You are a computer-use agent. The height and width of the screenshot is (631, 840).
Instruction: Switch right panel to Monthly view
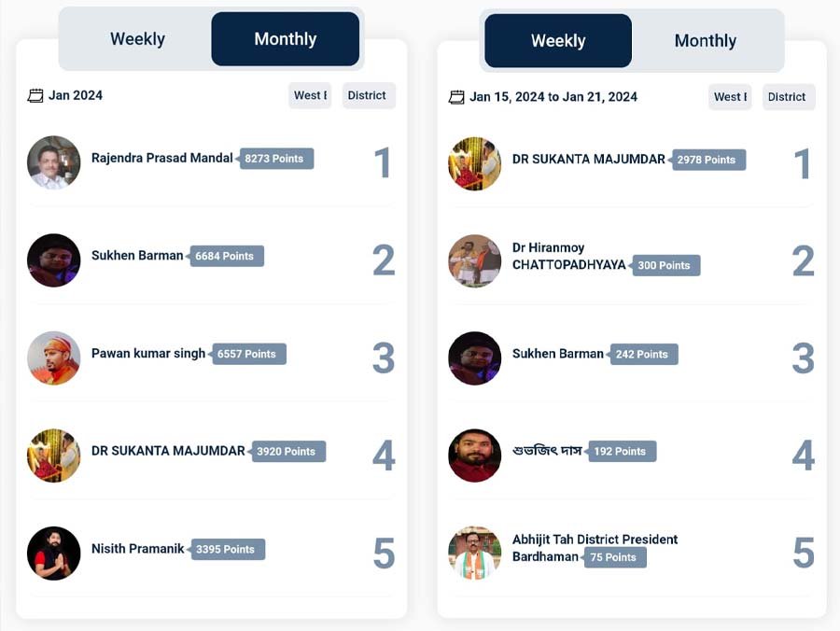pyautogui.click(x=706, y=41)
